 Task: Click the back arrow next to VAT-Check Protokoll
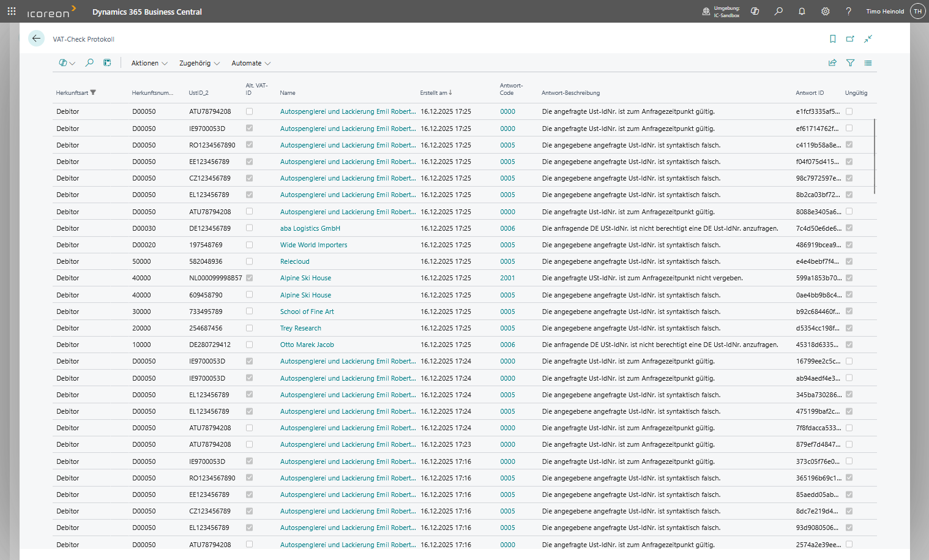click(36, 39)
